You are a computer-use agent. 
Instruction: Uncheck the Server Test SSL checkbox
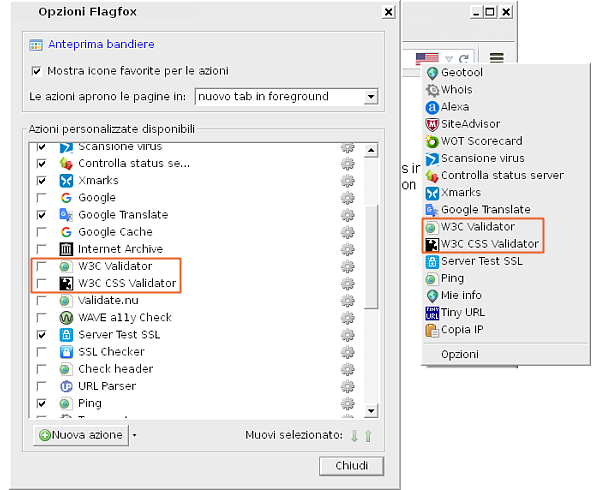pos(41,335)
